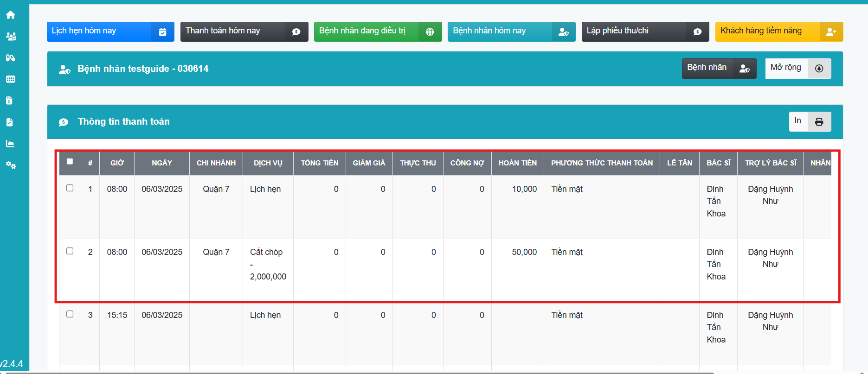Tick the checkbox for payment row 1
The height and width of the screenshot is (374, 868).
70,188
